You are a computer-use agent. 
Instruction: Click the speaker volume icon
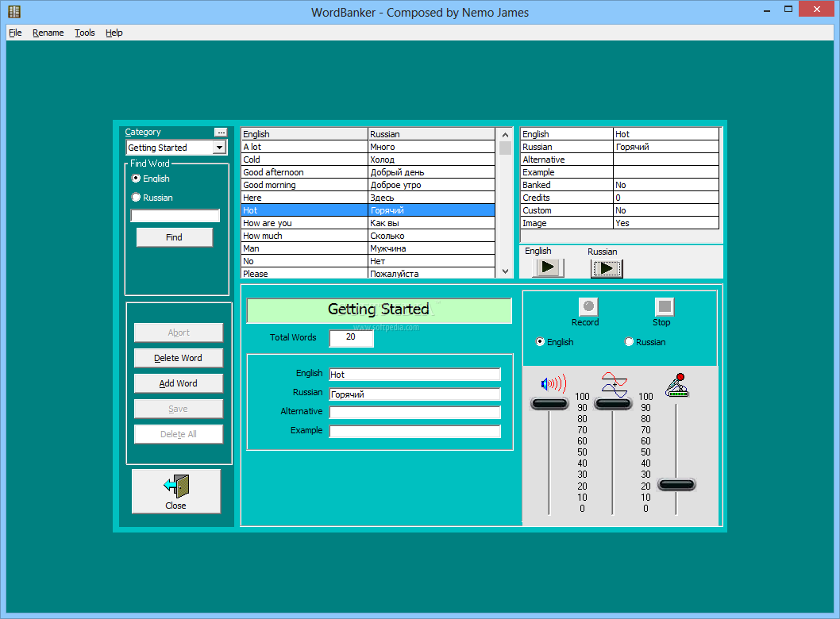553,383
